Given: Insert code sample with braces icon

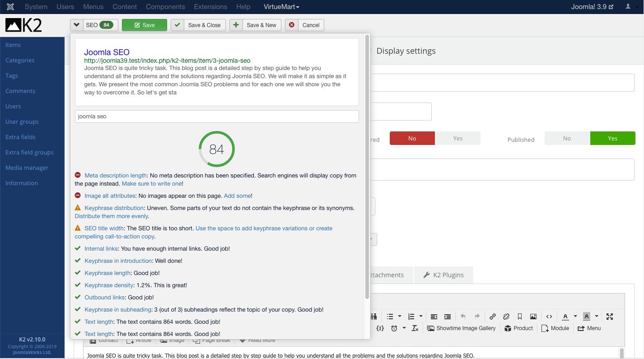Looking at the screenshot, I should [x=380, y=328].
